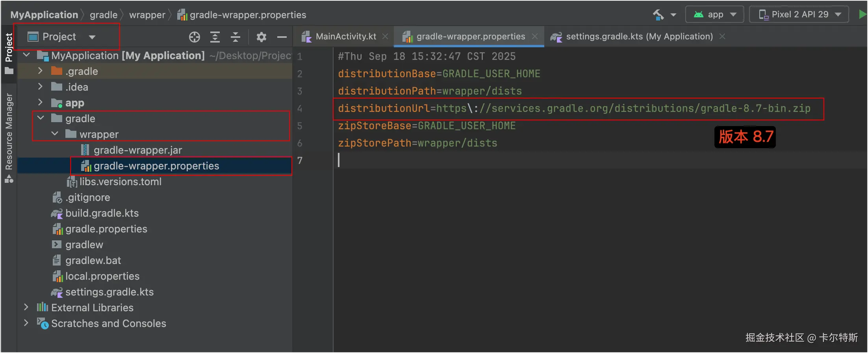
Task: Click the Expand All icon
Action: pos(215,37)
